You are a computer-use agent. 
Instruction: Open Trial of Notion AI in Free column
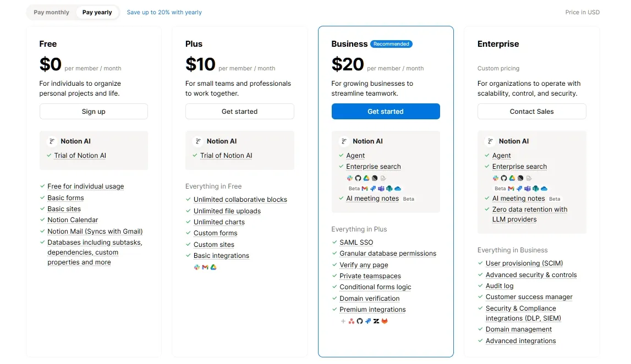tap(79, 156)
